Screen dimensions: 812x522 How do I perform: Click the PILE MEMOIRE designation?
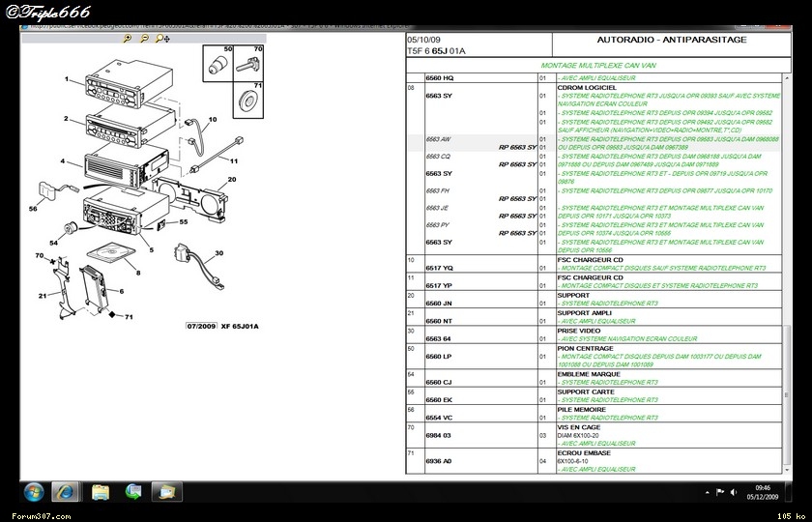point(581,409)
